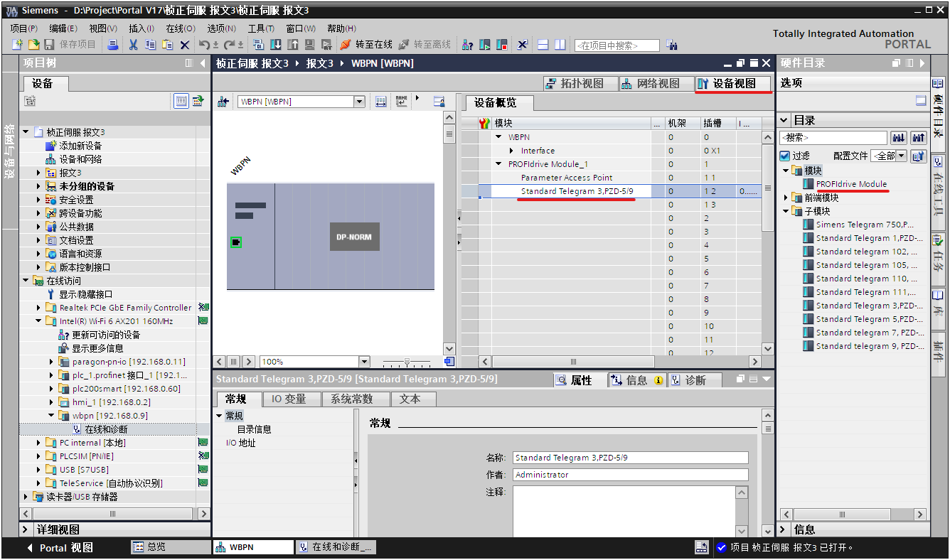The image size is (950, 560).
Task: Select Simens Telegram 750 catalog item
Action: 865,225
